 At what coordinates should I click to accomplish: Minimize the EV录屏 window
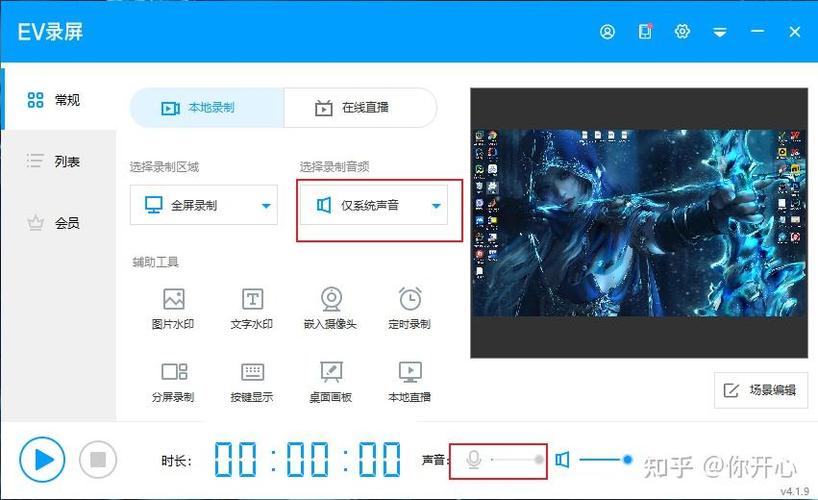click(757, 32)
